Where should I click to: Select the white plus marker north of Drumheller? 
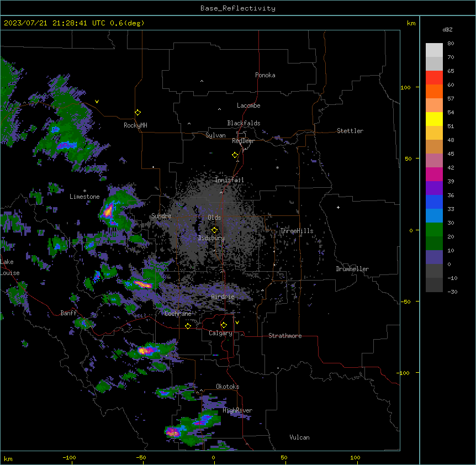click(x=338, y=207)
